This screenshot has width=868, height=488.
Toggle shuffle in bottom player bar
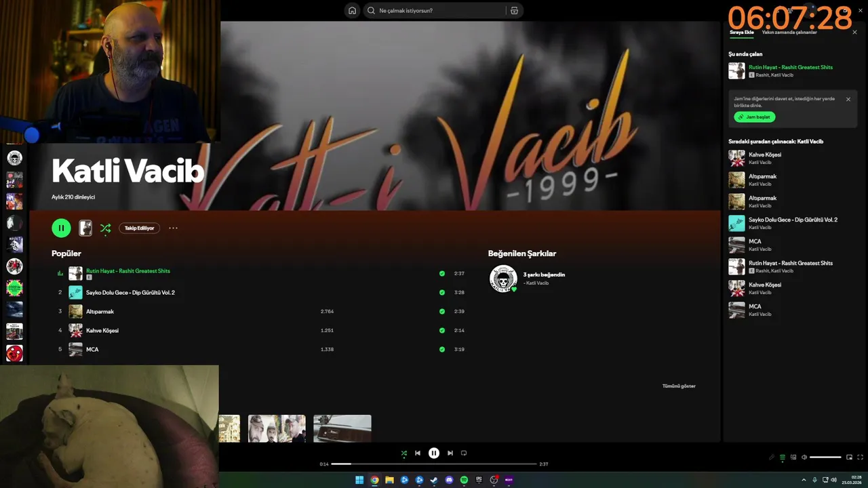[404, 453]
